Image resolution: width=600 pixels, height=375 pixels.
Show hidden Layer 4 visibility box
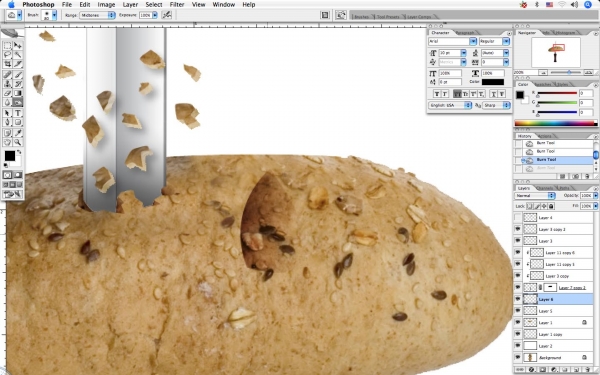click(x=518, y=218)
